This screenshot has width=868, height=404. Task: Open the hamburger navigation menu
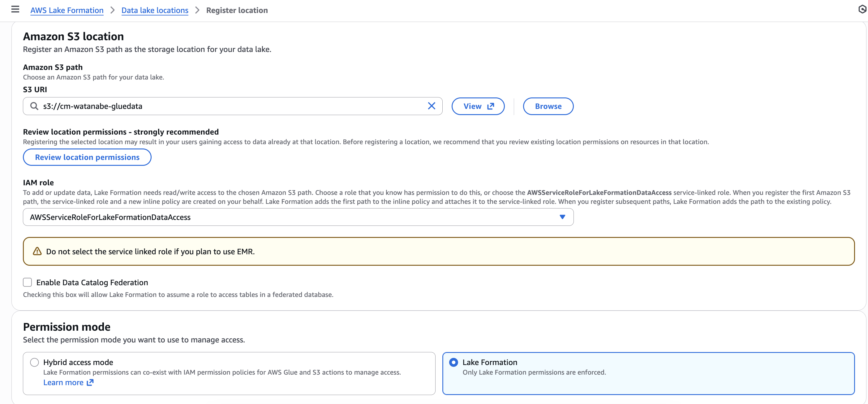[15, 9]
